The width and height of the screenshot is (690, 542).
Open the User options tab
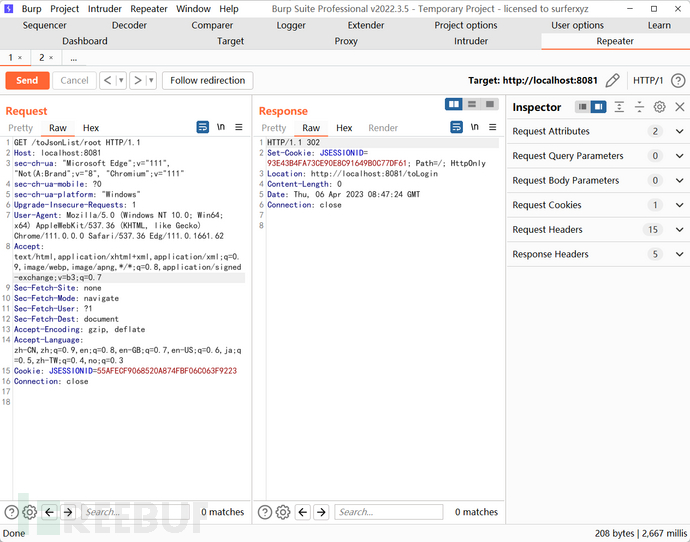(x=577, y=26)
